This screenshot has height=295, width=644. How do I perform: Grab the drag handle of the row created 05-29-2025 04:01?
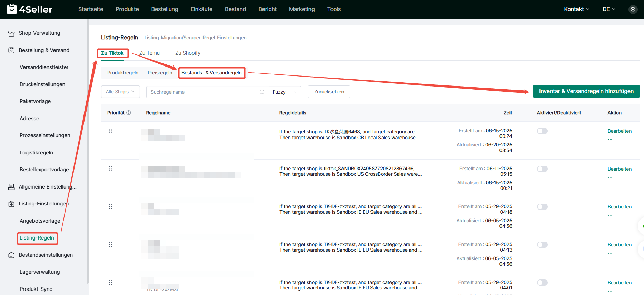pos(110,283)
